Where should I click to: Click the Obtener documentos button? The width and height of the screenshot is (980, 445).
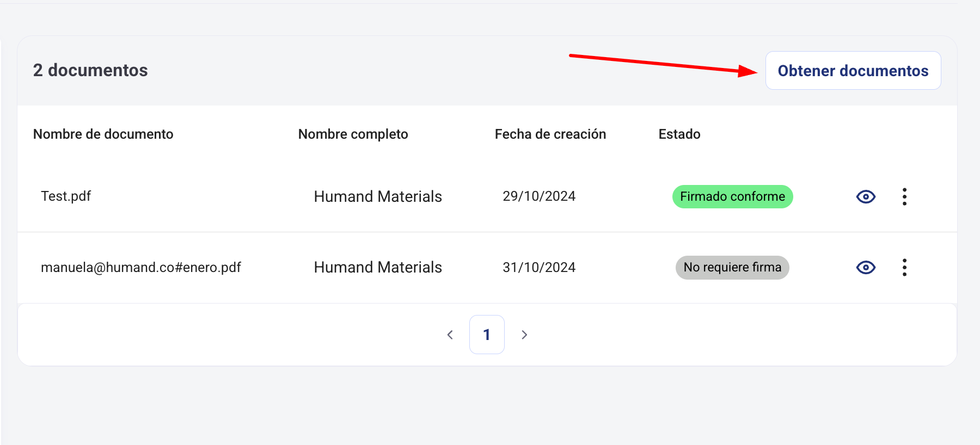tap(853, 71)
